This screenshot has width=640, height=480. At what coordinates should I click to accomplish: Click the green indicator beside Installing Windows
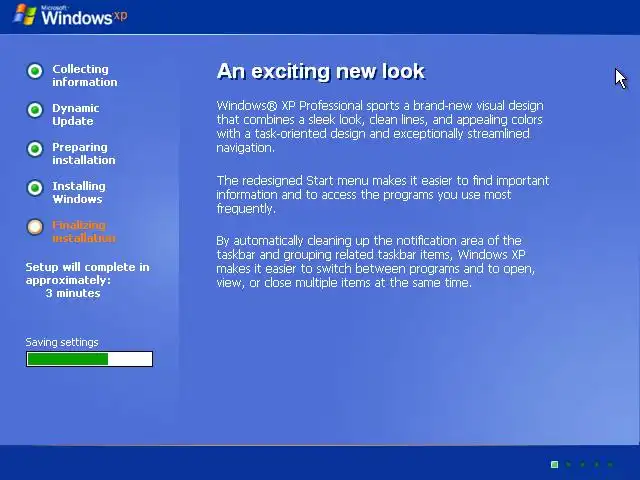tap(35, 188)
